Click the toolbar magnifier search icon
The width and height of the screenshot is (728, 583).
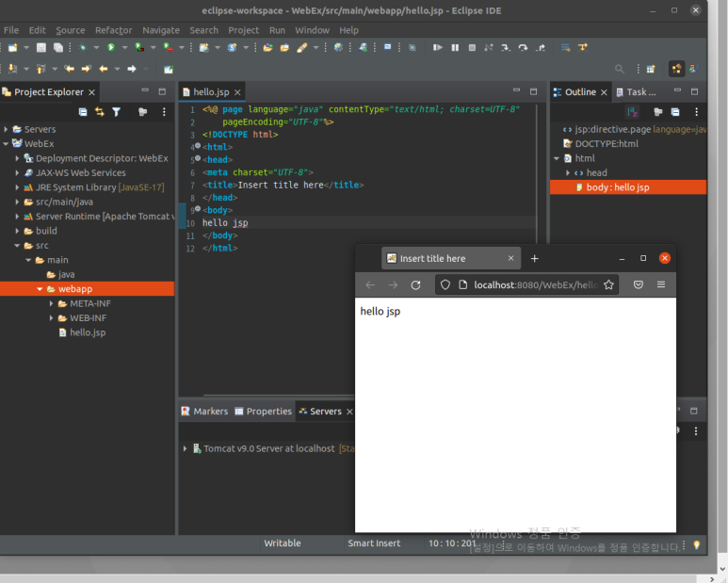tap(620, 69)
